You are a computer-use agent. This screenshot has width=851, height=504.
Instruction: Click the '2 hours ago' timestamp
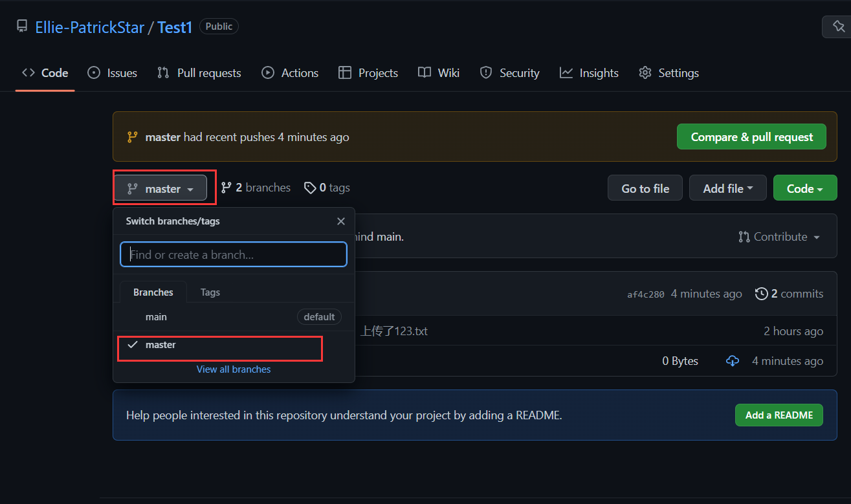pos(793,331)
